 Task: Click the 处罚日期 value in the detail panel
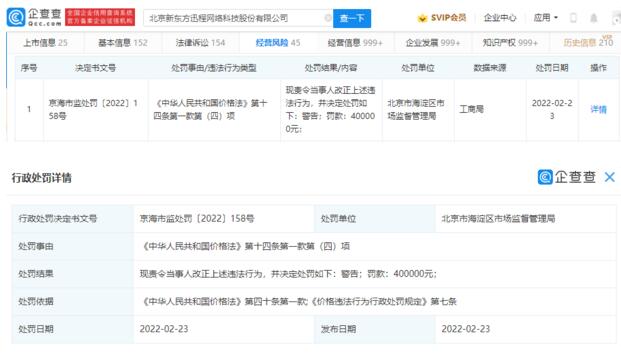pyautogui.click(x=164, y=329)
